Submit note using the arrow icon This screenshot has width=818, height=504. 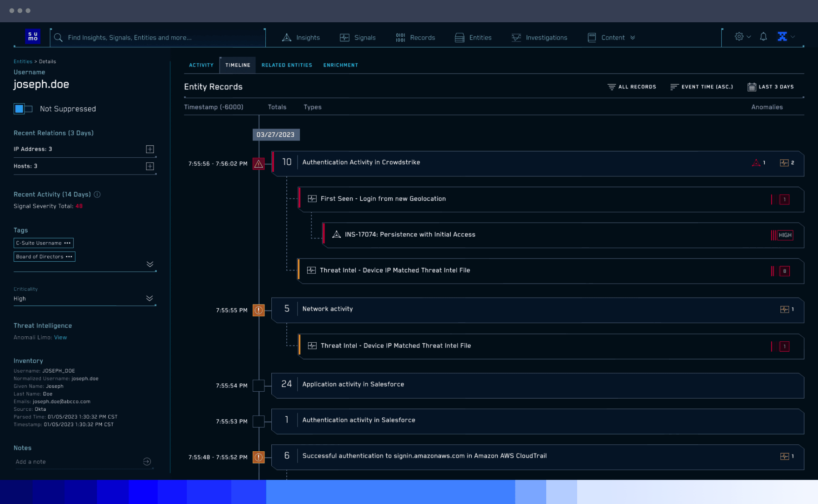(x=147, y=462)
